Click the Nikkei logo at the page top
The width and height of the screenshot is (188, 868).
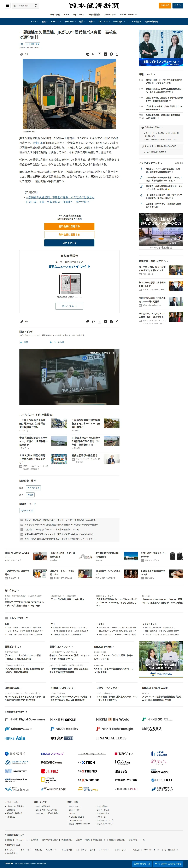click(94, 6)
